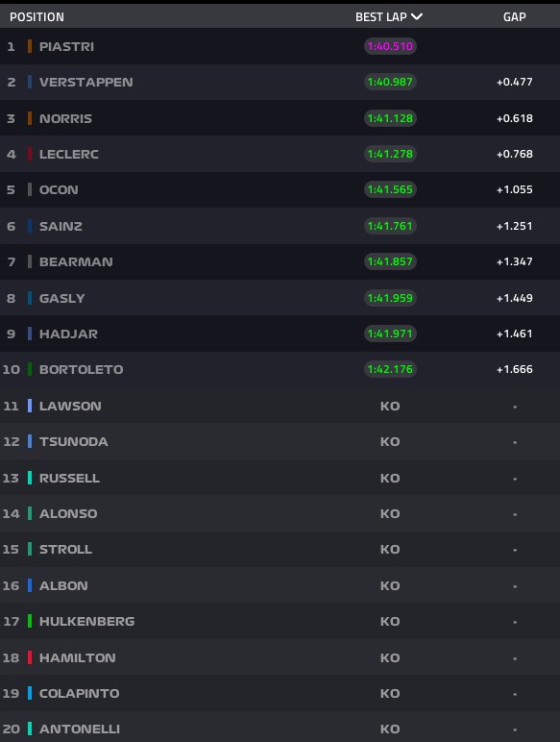Click the GAP column header
This screenshot has width=560, height=742.
[514, 17]
